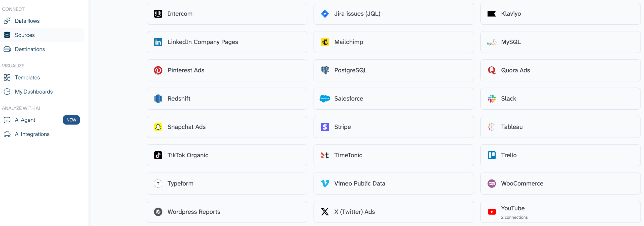Select the Salesforce source name
The width and height of the screenshot is (644, 226).
tap(349, 99)
